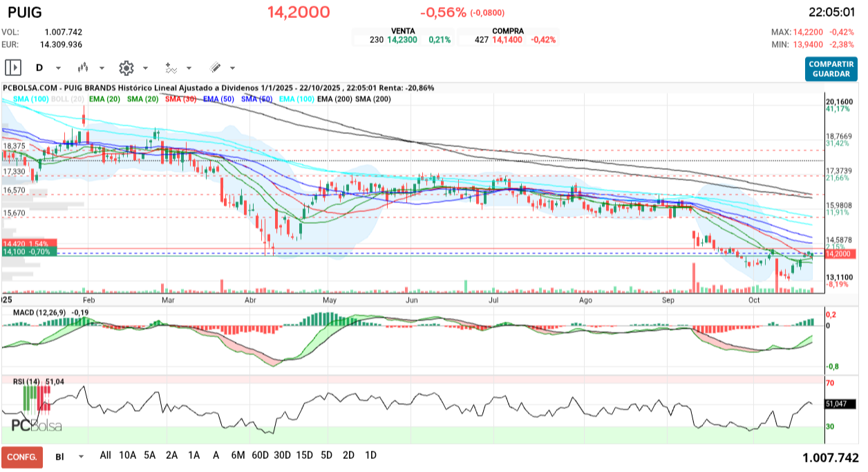Open the drawing tools dropdown arrow

[x=232, y=68]
